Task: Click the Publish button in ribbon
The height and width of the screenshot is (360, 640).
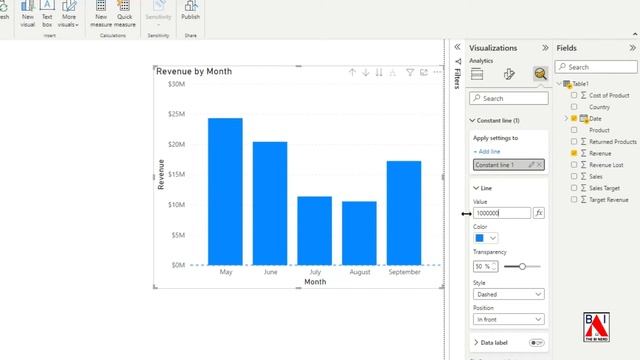Action: coord(190,11)
